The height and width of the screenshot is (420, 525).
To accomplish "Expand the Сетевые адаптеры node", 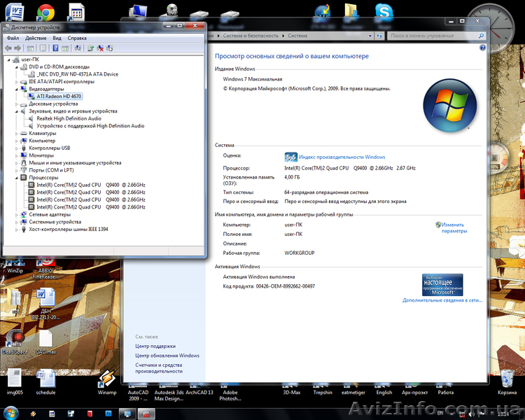I will (x=16, y=215).
